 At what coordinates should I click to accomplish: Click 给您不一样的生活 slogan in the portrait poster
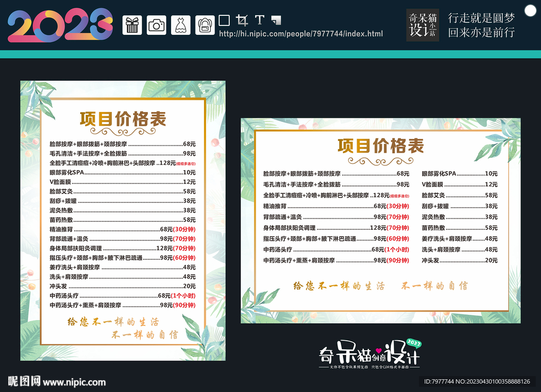(113, 322)
